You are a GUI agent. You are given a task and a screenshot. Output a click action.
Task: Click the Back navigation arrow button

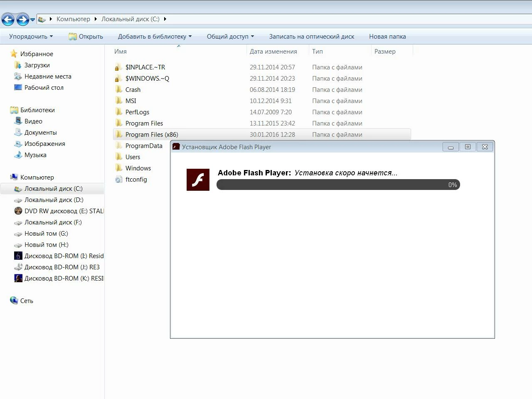[x=8, y=19]
